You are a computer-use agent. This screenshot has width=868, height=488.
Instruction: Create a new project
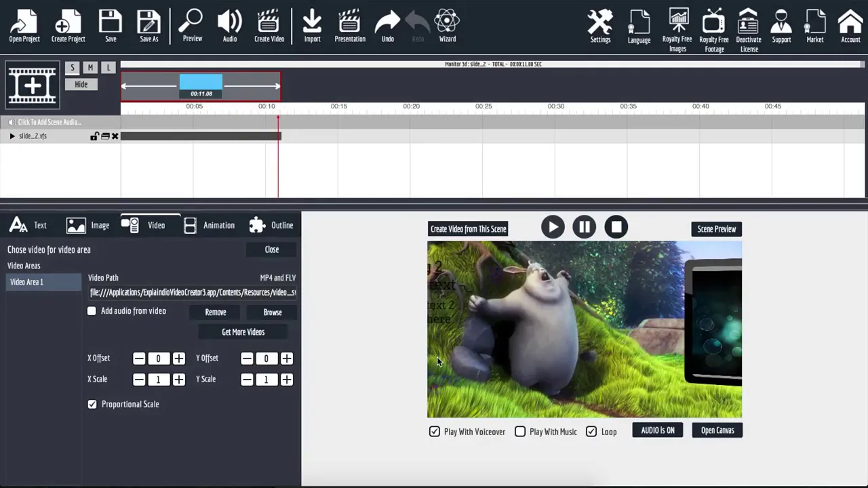click(68, 26)
